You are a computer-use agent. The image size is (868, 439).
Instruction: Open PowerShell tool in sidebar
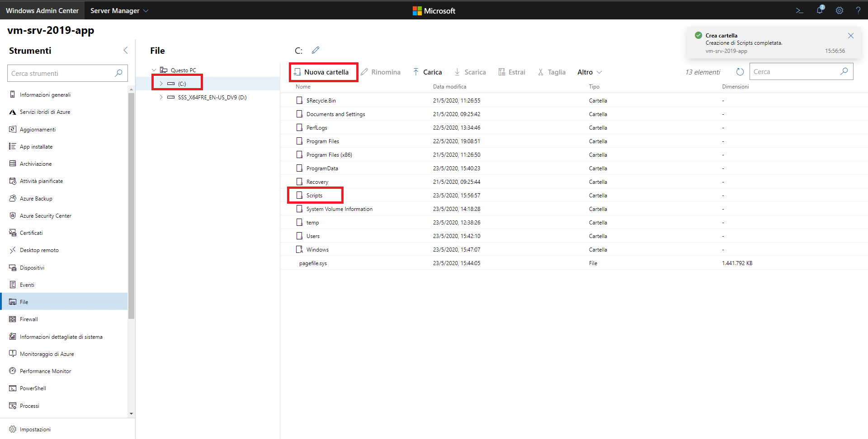pos(64,388)
